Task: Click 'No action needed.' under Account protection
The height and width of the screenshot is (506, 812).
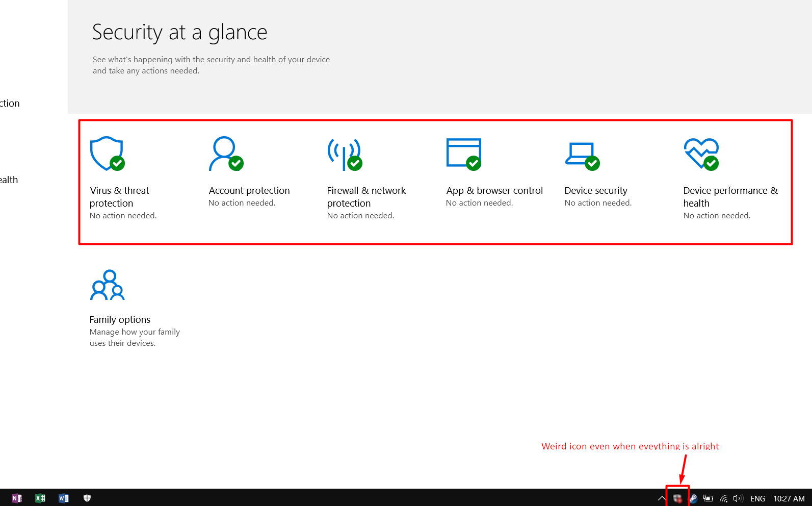Action: click(242, 203)
